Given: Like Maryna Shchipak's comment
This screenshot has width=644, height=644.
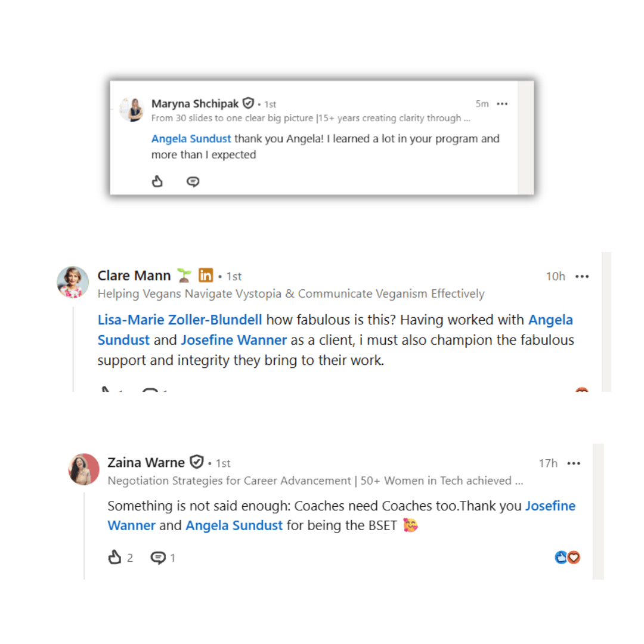Looking at the screenshot, I should tap(157, 181).
